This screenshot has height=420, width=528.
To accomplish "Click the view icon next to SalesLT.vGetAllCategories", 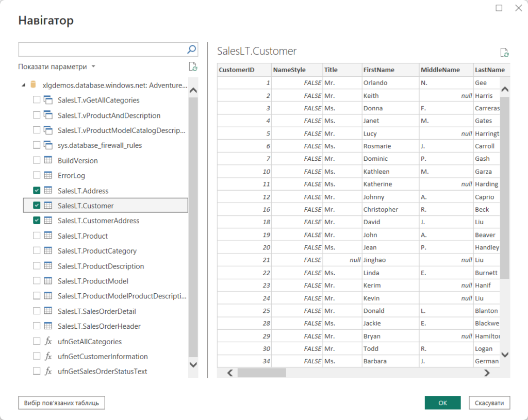I will (48, 100).
